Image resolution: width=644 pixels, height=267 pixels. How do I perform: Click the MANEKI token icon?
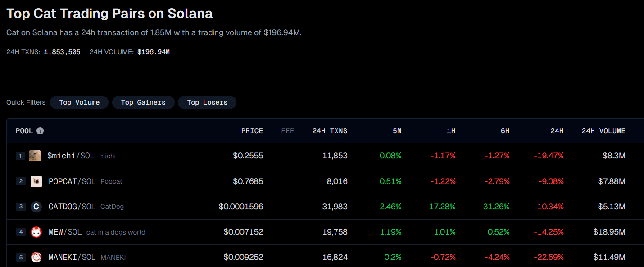36,257
